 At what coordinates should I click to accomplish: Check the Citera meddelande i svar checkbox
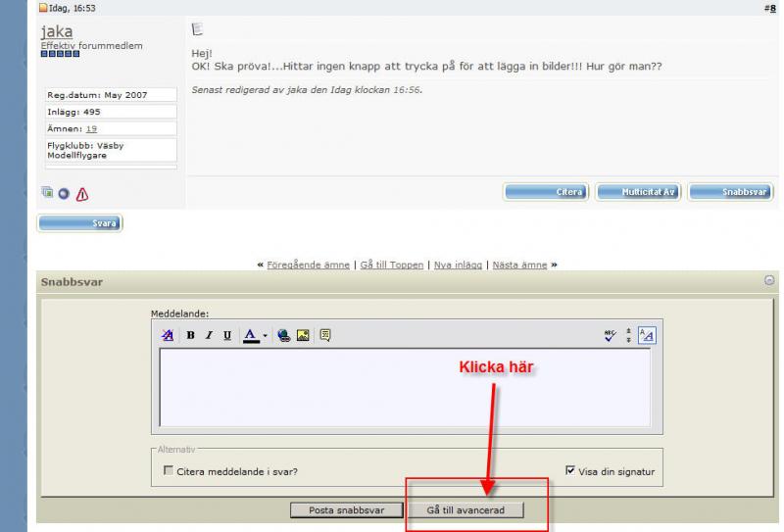click(x=169, y=471)
